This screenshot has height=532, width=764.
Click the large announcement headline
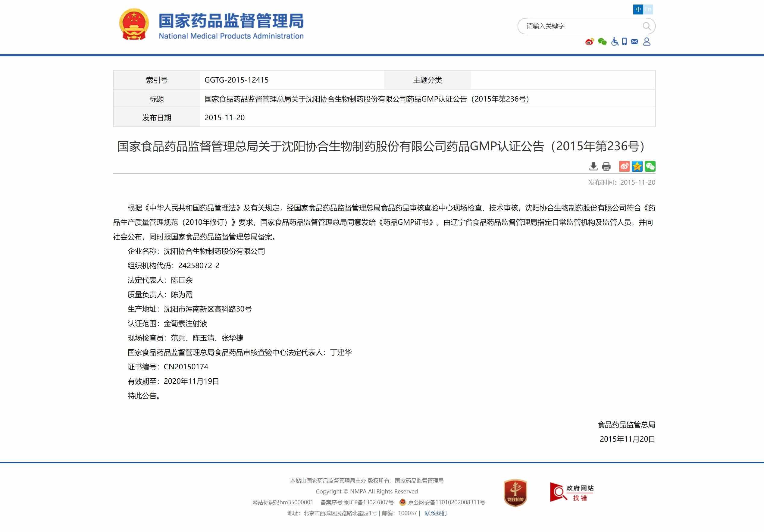382,146
